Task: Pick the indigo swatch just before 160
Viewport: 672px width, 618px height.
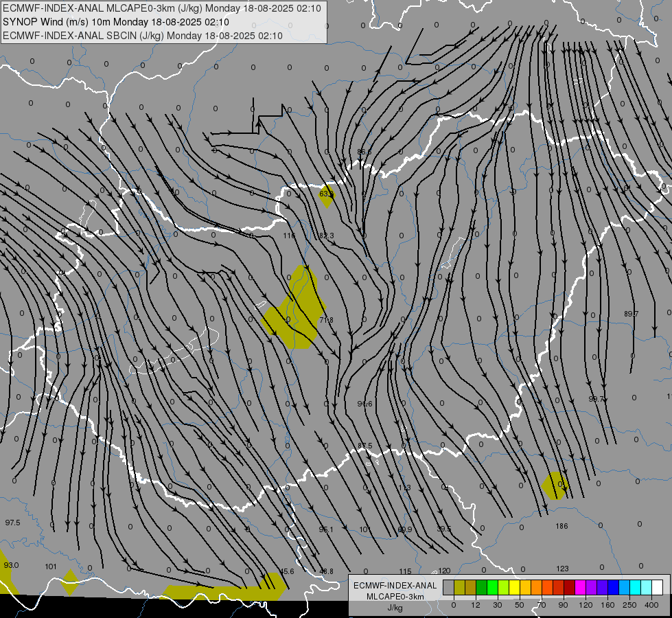Action: coord(603,587)
